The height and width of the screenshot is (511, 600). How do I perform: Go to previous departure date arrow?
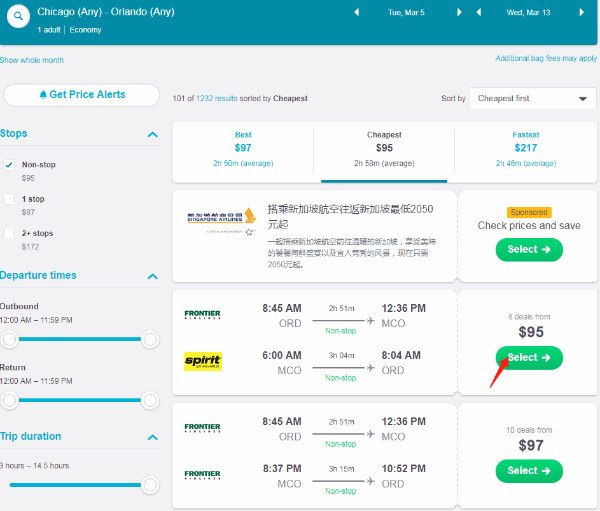357,12
